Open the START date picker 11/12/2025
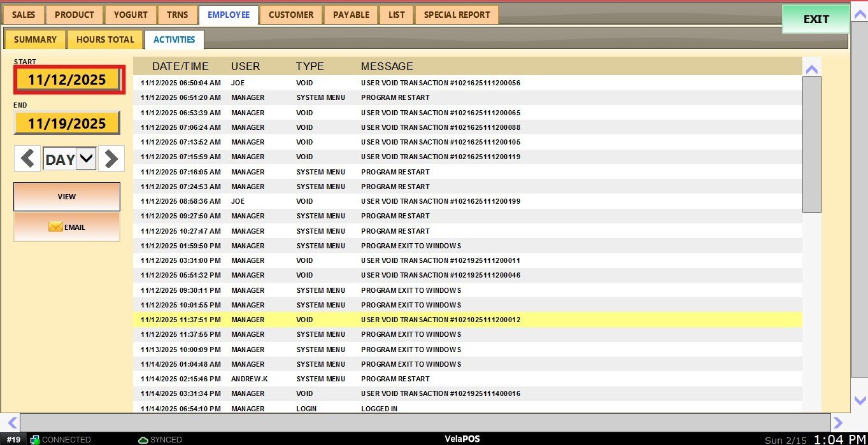The height and width of the screenshot is (445, 868). pos(67,80)
